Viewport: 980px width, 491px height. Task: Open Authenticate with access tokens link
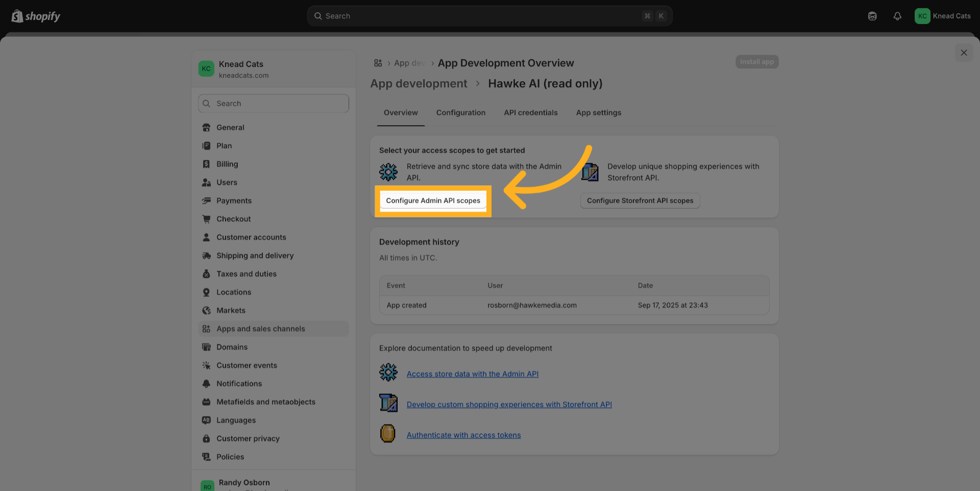point(463,435)
